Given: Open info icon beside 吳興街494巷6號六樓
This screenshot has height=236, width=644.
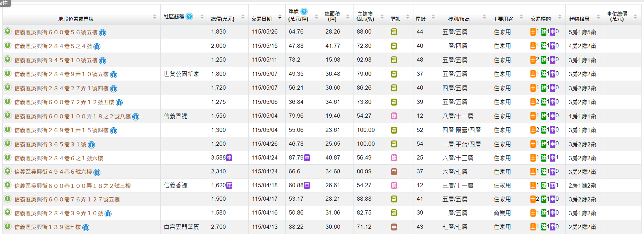Looking at the screenshot, I should click(97, 172).
